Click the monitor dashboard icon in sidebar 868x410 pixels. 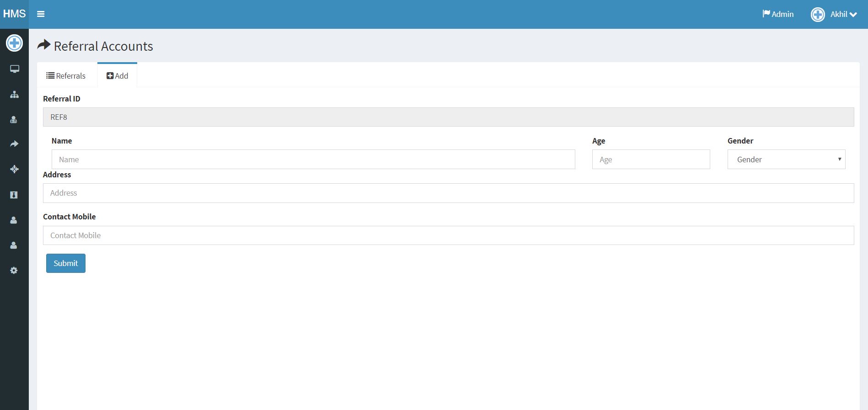15,69
